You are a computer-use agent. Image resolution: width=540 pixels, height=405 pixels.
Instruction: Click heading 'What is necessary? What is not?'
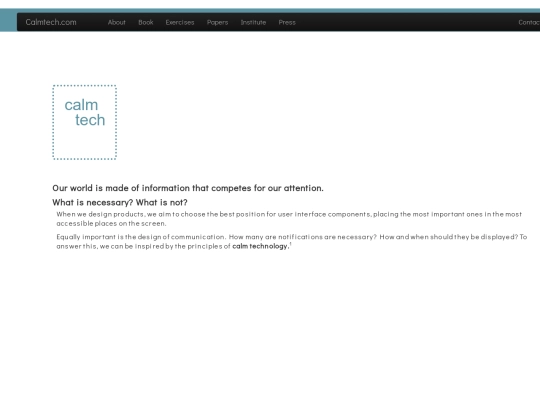coord(120,202)
